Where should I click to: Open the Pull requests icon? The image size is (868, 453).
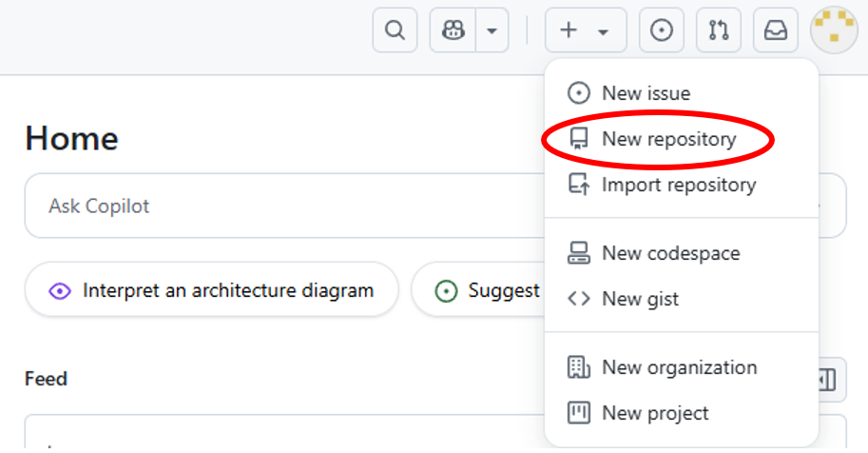click(719, 30)
